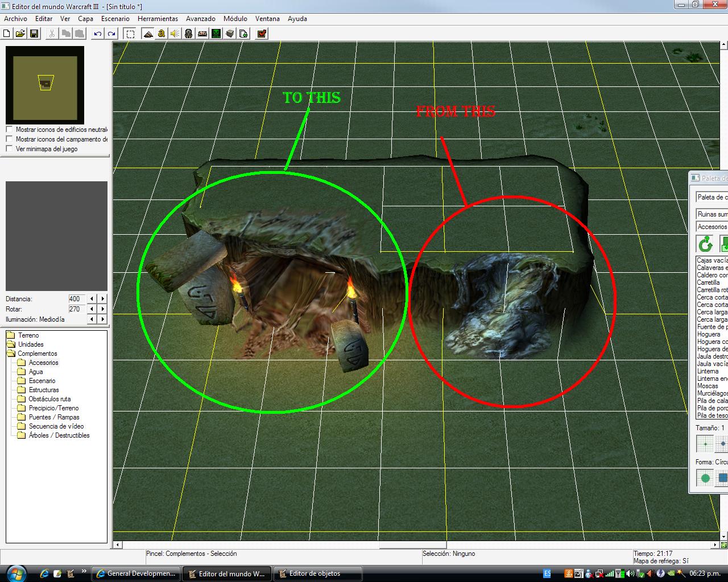
Task: Open the Escenario menu
Action: click(115, 19)
